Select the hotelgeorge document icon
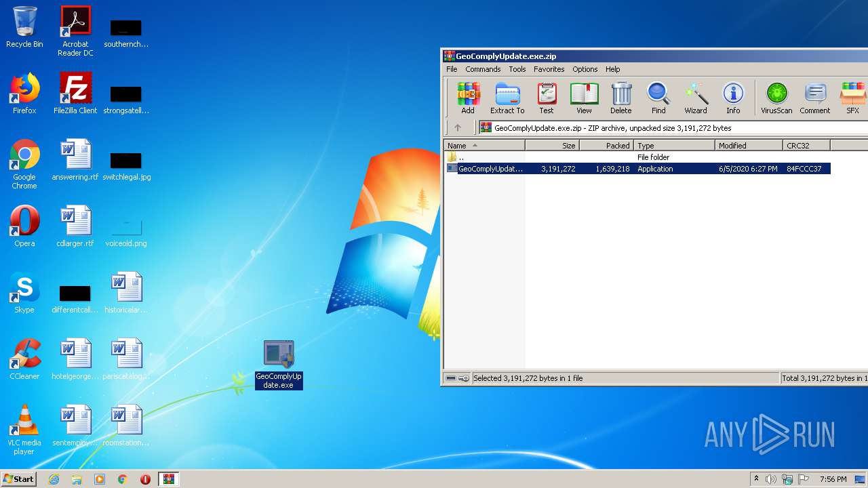This screenshot has width=868, height=488. pos(75,359)
